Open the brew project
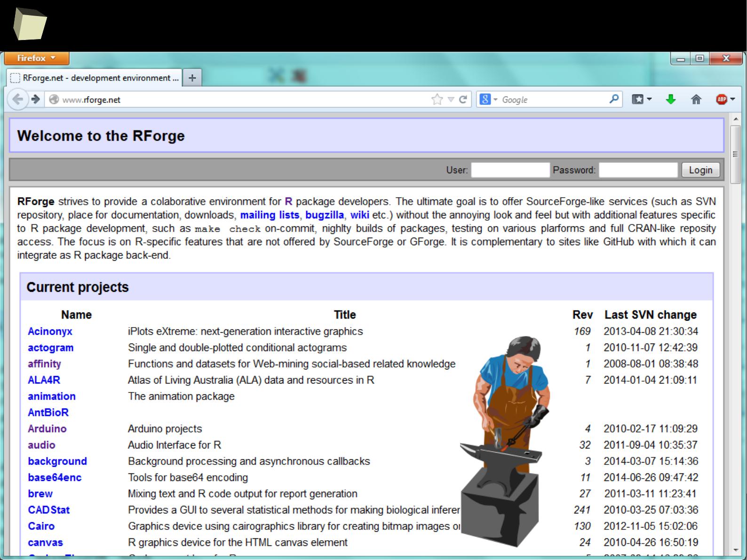Screen dimensions: 747x560 40,494
